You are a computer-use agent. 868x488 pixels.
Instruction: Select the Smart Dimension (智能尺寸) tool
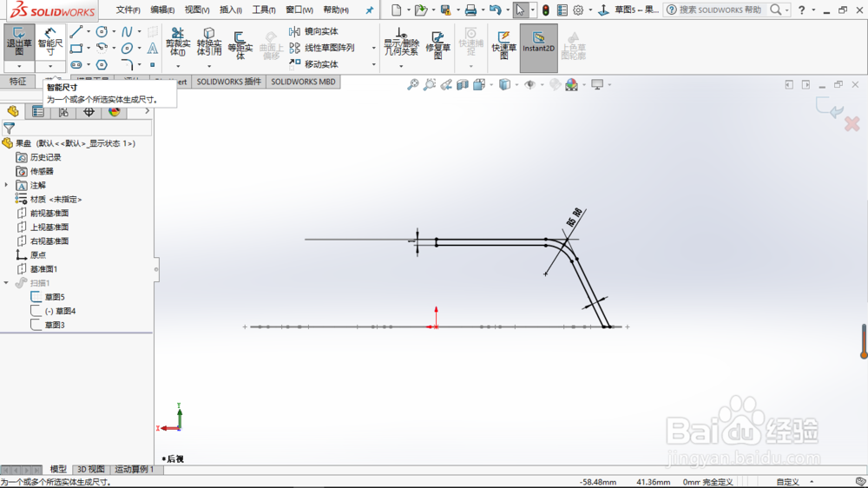49,42
